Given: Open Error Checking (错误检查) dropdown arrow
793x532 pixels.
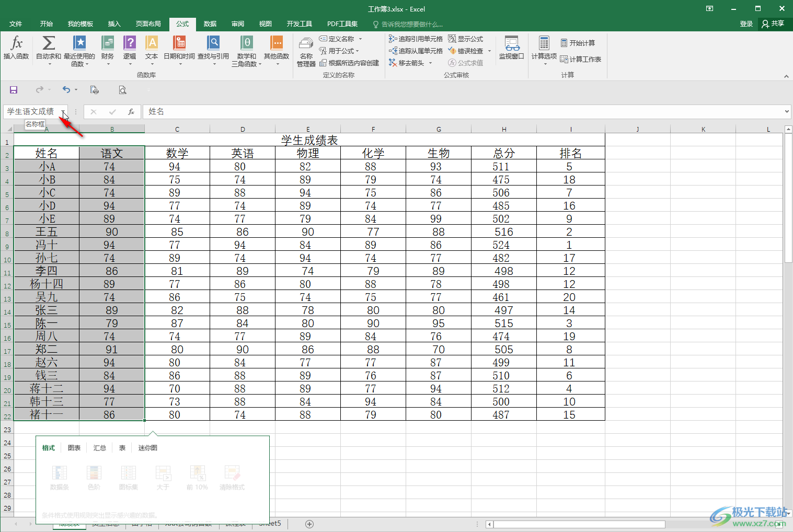Looking at the screenshot, I should coord(489,51).
